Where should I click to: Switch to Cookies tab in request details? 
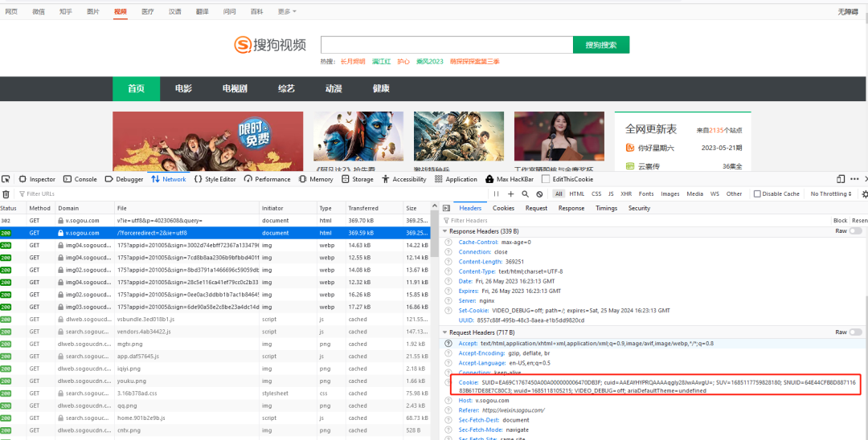click(x=503, y=209)
